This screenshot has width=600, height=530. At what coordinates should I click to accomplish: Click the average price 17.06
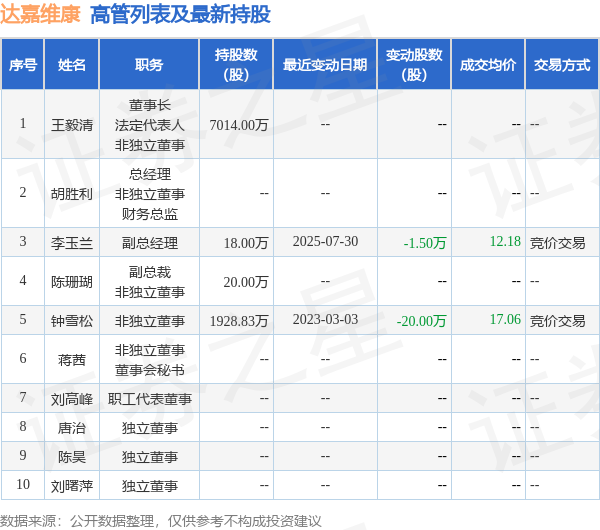505,320
